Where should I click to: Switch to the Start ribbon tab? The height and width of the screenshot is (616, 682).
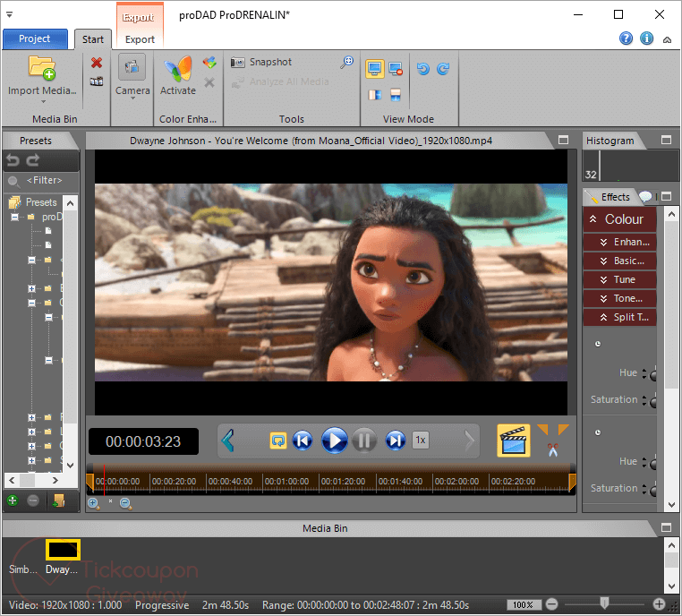click(93, 39)
